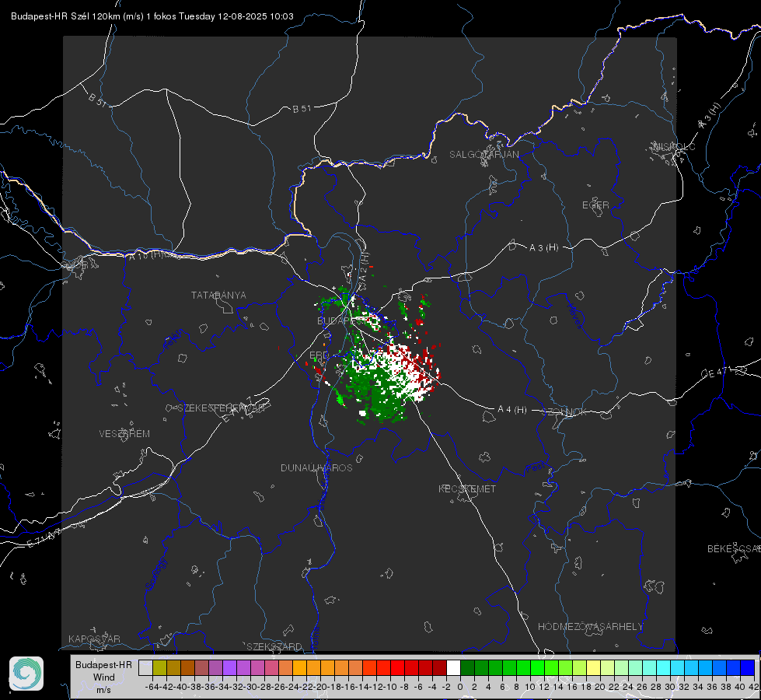Viewport: 761px width, 700px height.
Task: Pick the purple swatch between -34 and -32
Action: click(229, 667)
